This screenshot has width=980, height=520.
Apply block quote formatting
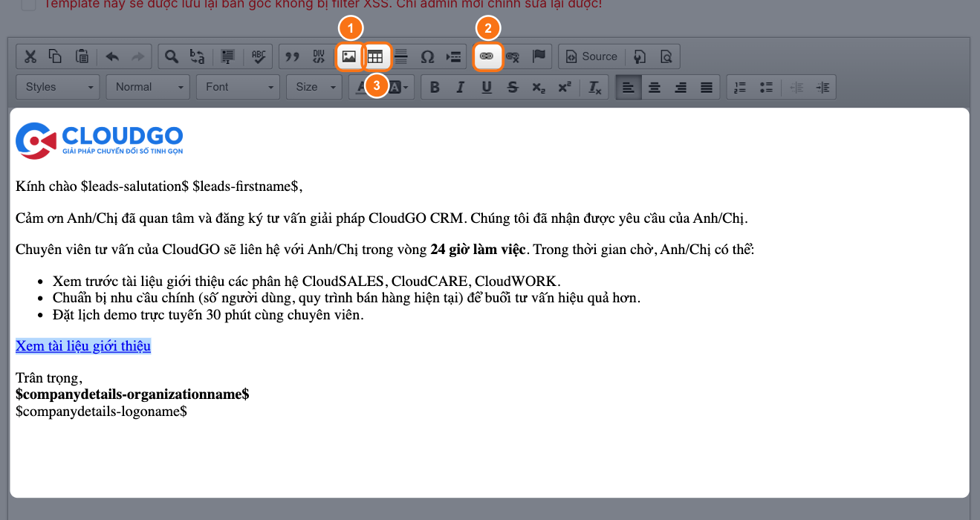(x=293, y=56)
